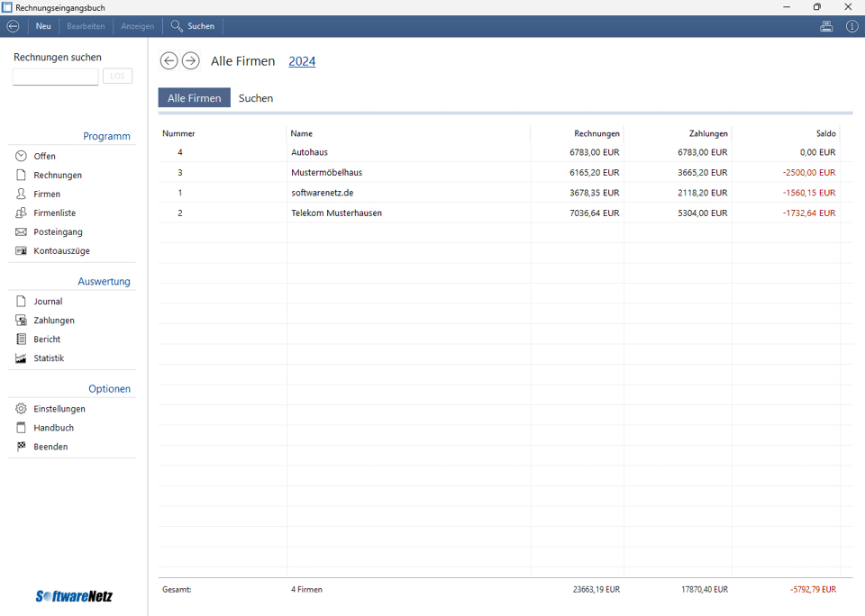The image size is (865, 616).
Task: Click the back arrow icon in toolbar
Action: coord(13,26)
